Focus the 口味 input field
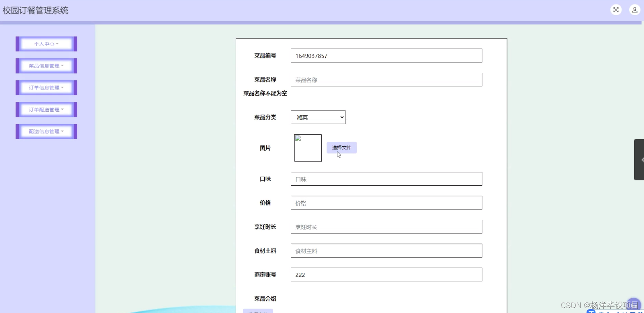 (x=386, y=179)
